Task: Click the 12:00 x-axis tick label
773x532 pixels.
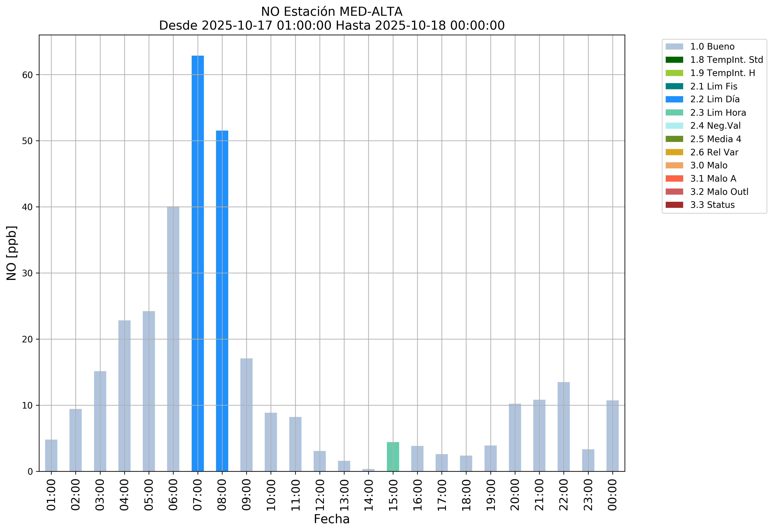Action: click(x=320, y=495)
